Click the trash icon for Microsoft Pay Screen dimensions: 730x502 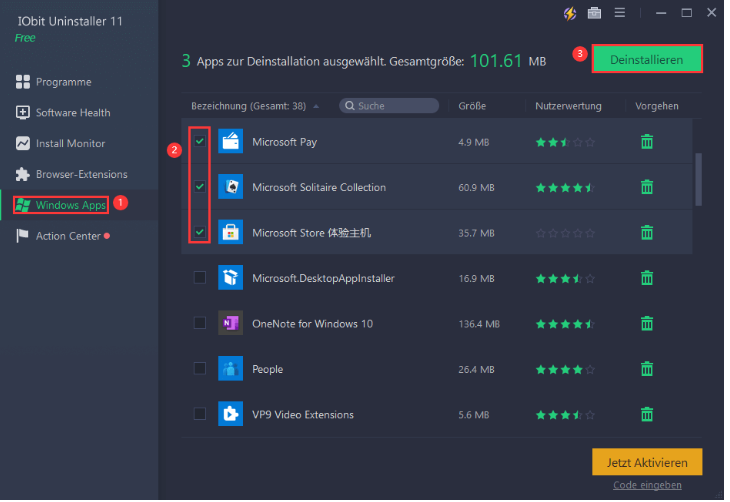pos(647,142)
